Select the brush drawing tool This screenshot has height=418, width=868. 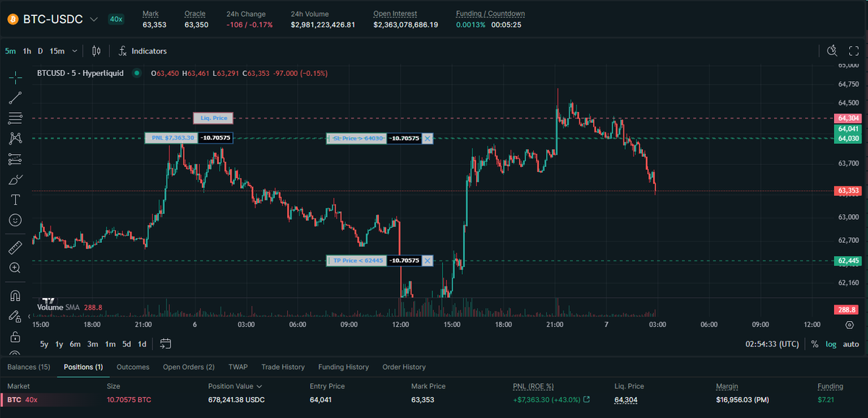15,179
